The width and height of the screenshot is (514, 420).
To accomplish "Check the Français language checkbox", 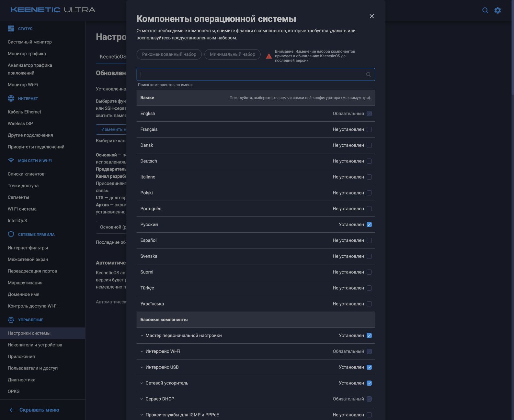I will tap(369, 129).
